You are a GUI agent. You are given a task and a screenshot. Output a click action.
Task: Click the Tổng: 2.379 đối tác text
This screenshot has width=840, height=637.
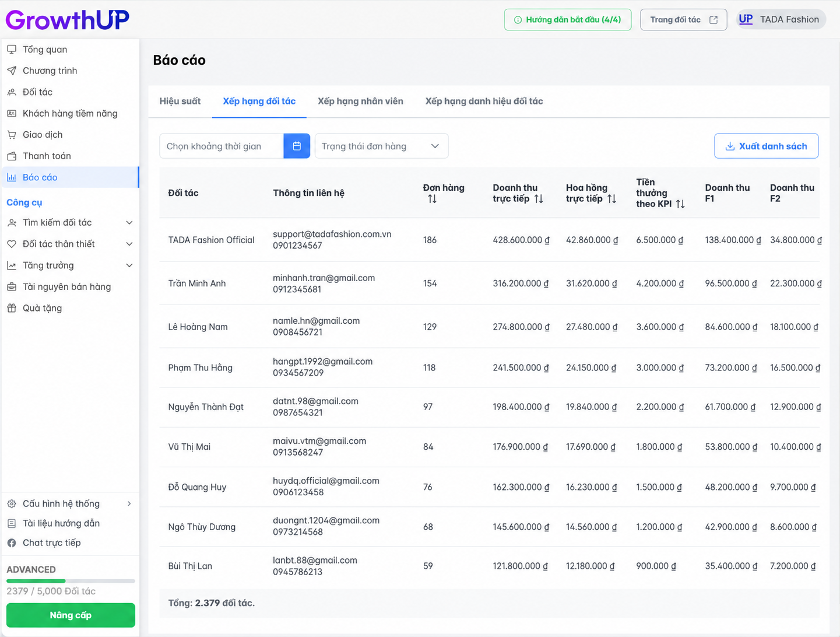click(212, 603)
